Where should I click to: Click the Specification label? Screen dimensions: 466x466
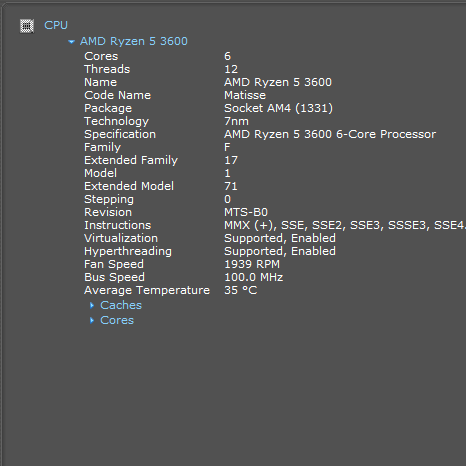pos(120,134)
